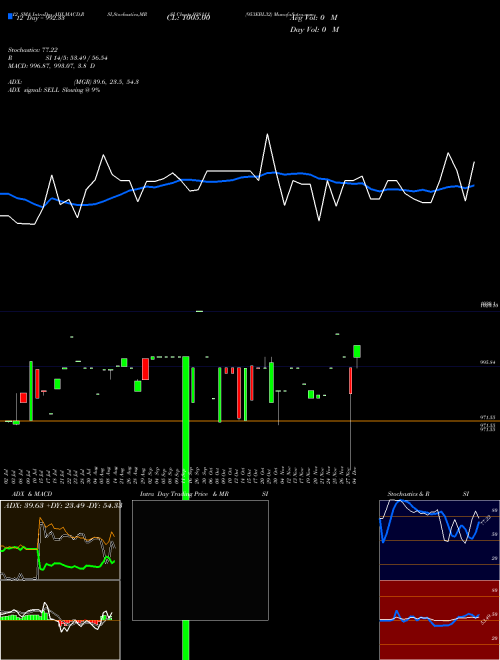
Task: Click the right end of the blue moving average line
Action: (474, 185)
